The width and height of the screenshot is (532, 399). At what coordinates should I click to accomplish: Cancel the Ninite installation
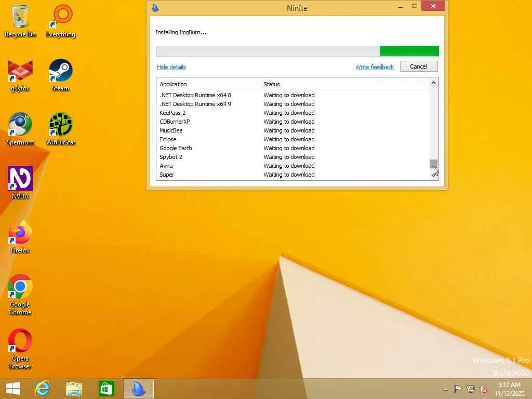tap(419, 66)
